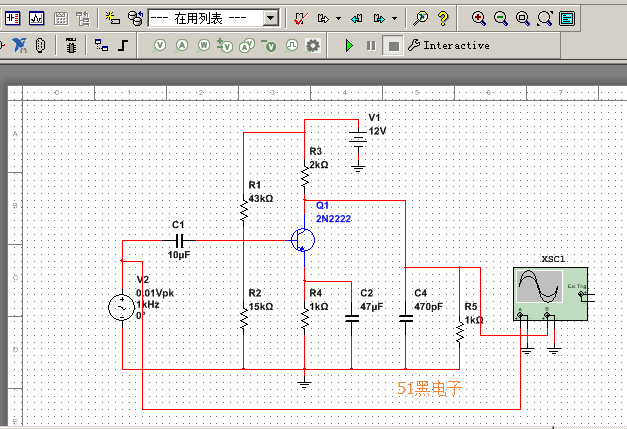Click the XSC1 reference label
The width and height of the screenshot is (627, 429).
[x=553, y=259]
